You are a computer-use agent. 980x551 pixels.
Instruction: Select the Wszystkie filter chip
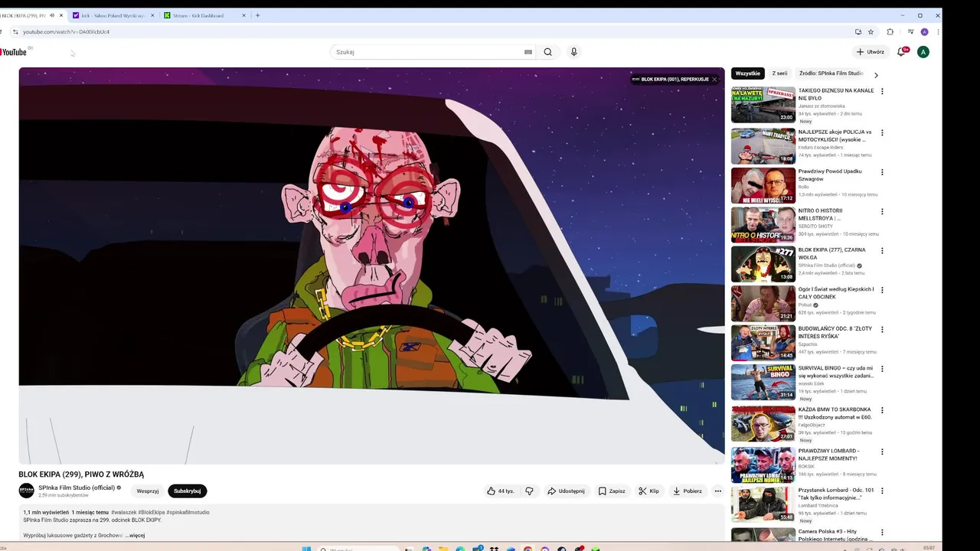pyautogui.click(x=747, y=73)
